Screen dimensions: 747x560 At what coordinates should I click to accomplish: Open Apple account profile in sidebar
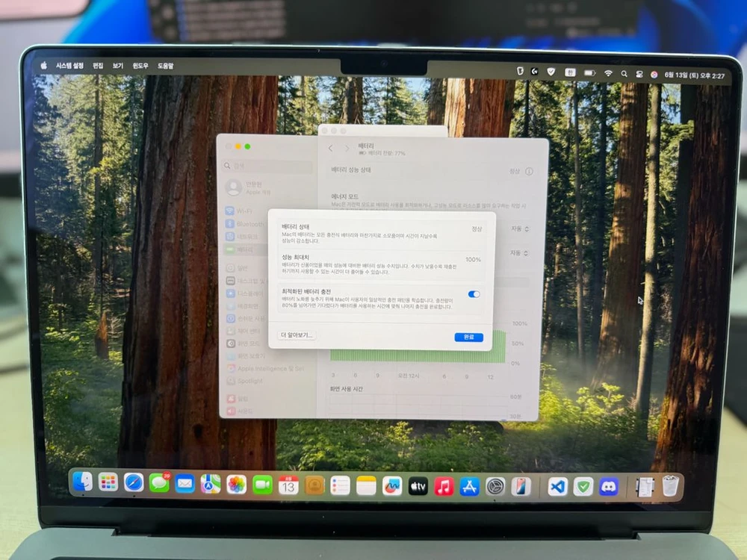pos(249,187)
